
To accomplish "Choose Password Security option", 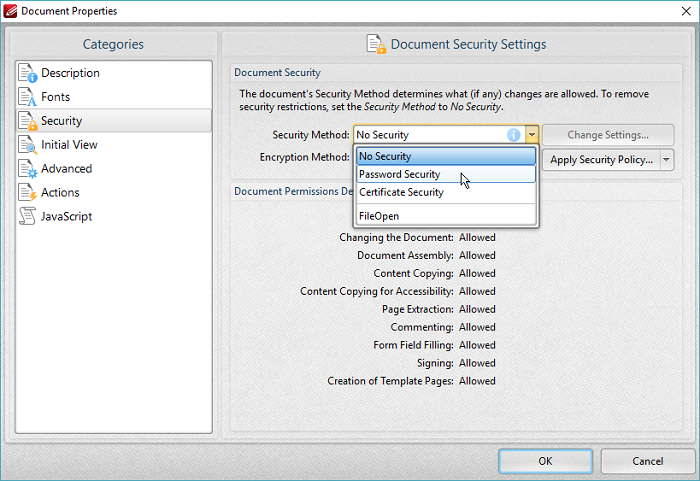I will click(x=446, y=174).
